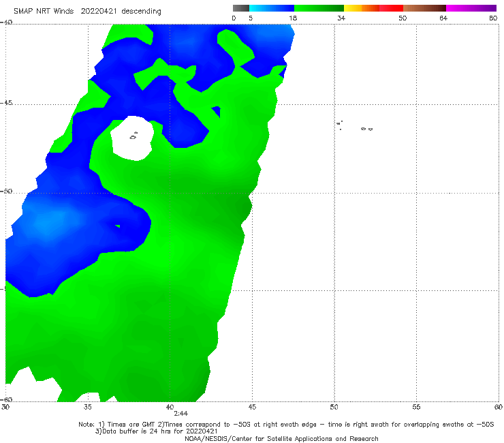Click the latitude axis label '-45'
Image resolution: width=504 pixels, height=443 pixels.
6,103
